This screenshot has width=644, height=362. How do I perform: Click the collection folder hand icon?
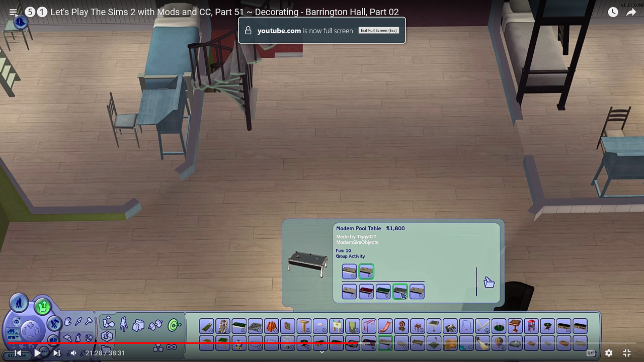(489, 282)
